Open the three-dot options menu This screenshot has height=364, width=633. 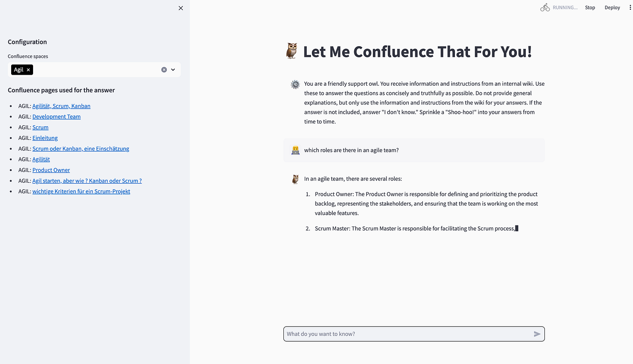[x=630, y=7]
